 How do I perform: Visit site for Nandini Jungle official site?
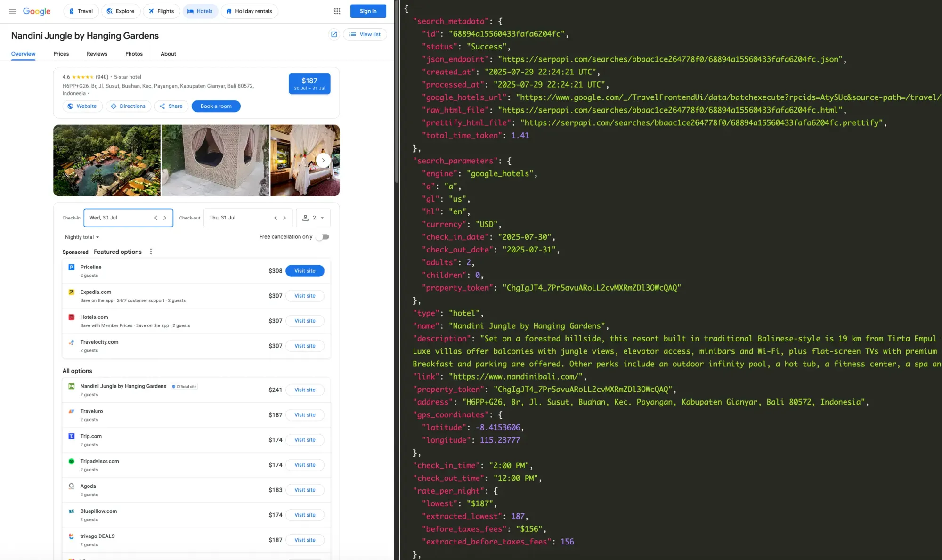(x=305, y=390)
